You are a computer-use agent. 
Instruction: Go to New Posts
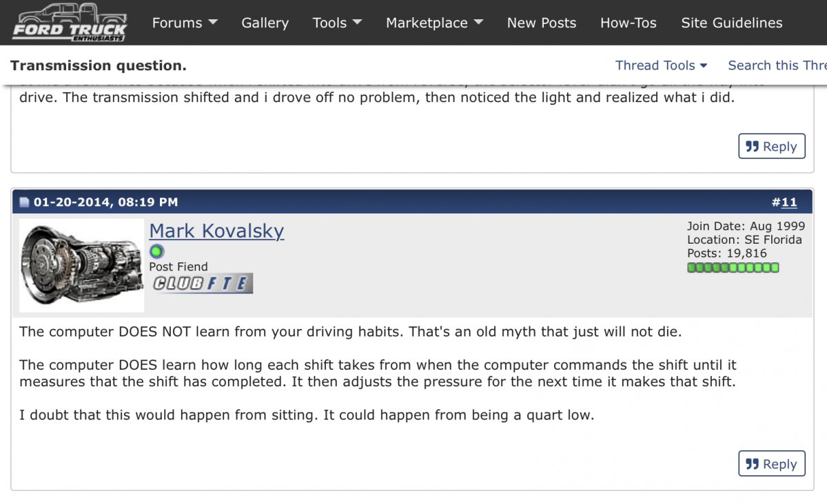541,23
